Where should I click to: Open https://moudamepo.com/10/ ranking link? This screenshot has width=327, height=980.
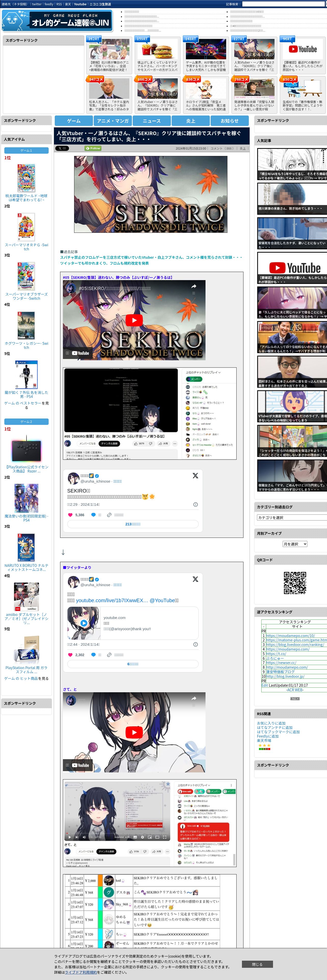[x=291, y=636]
